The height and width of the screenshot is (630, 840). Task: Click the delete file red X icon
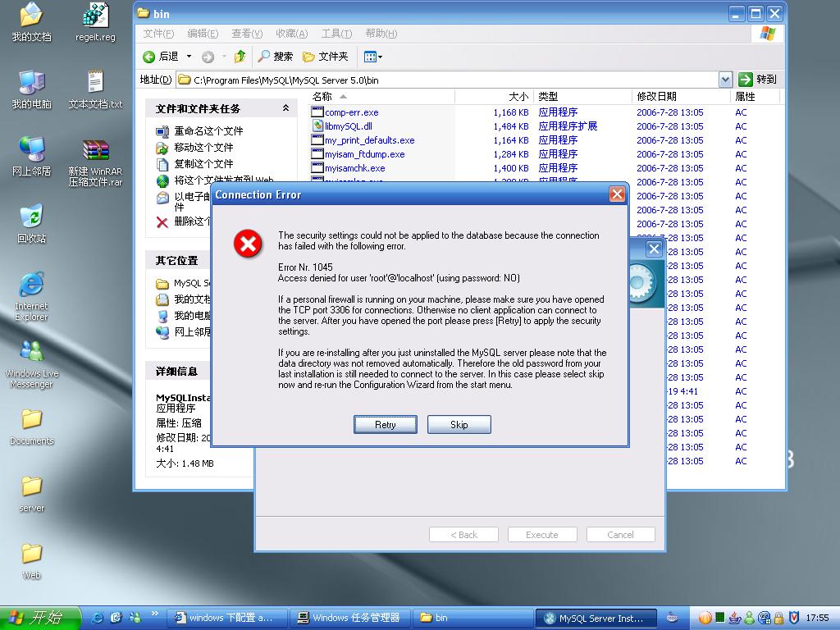(x=162, y=221)
